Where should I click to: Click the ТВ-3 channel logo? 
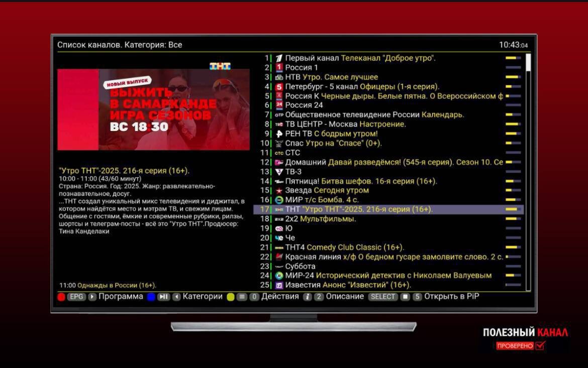279,172
